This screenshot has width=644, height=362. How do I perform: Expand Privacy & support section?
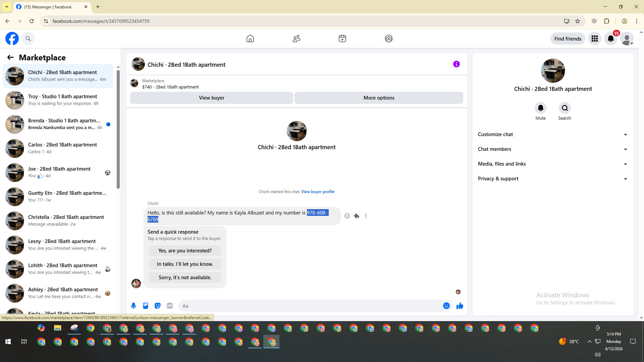(x=553, y=179)
